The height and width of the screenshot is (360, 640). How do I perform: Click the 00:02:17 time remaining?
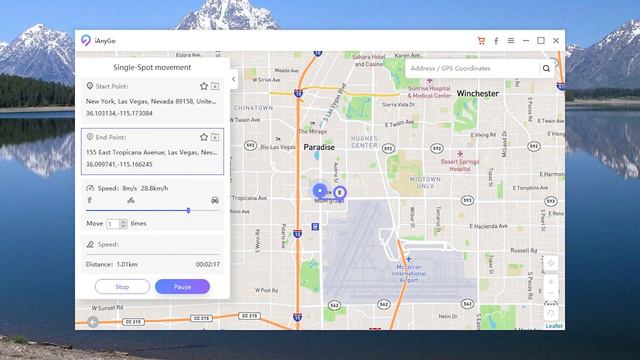(208, 264)
